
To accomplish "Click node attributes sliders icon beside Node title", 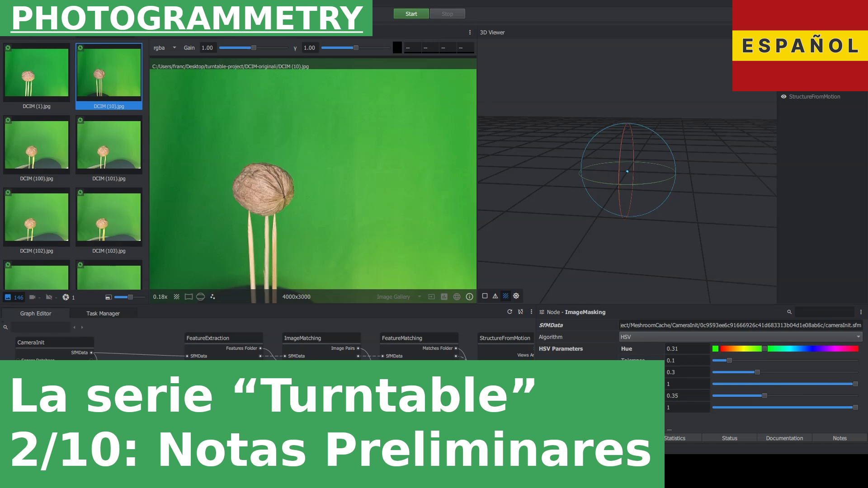I will (x=542, y=312).
